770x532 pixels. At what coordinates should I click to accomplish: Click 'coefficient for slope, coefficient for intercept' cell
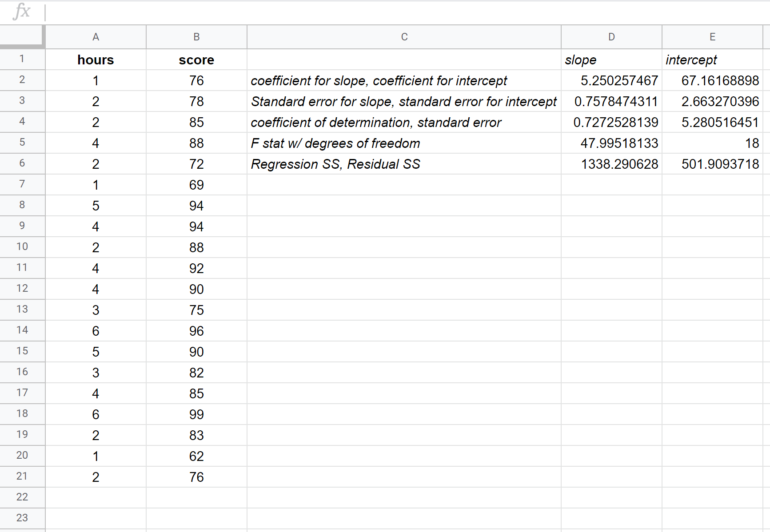click(404, 80)
